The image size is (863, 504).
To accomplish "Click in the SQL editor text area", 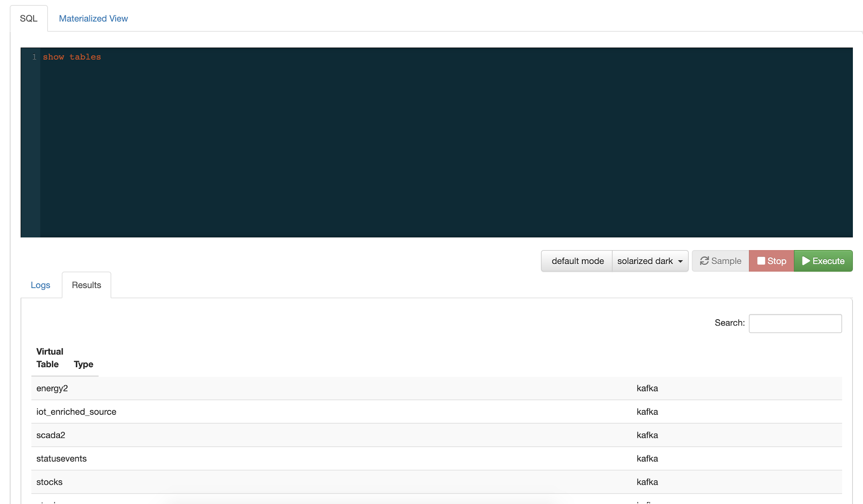I will (x=421, y=143).
